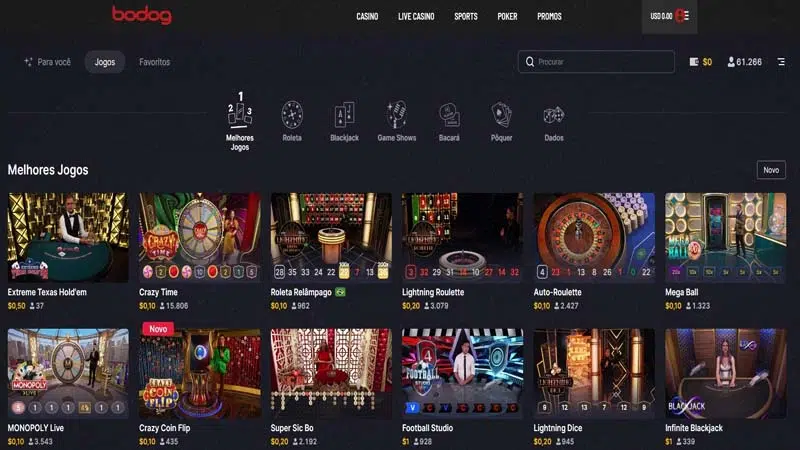Open the account menu next to USD 0.00
The image size is (800, 450).
point(682,16)
